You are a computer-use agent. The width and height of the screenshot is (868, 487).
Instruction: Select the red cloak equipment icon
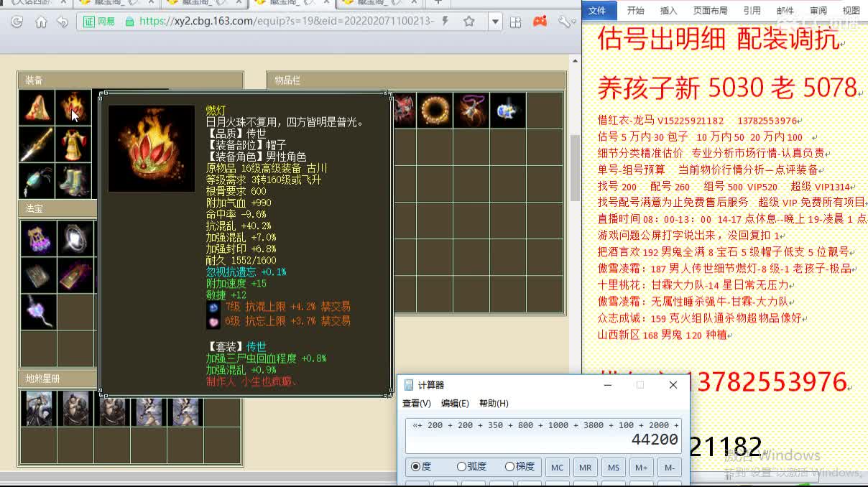37,108
